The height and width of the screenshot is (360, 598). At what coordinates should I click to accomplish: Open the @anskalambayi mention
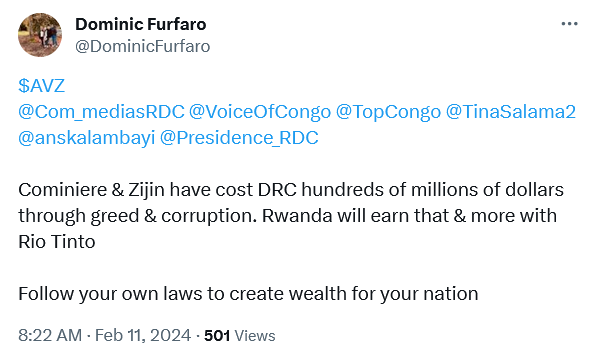(87, 138)
